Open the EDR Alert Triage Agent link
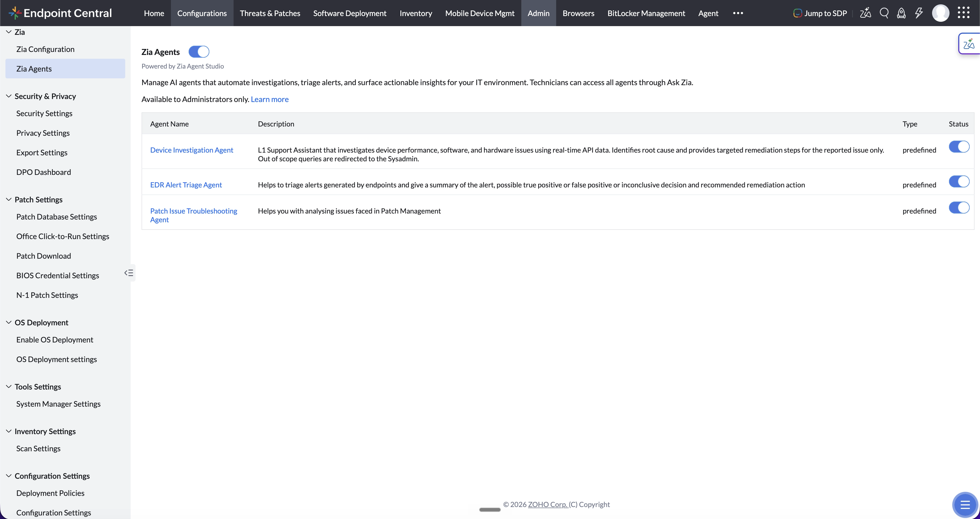This screenshot has width=980, height=519. (x=186, y=185)
